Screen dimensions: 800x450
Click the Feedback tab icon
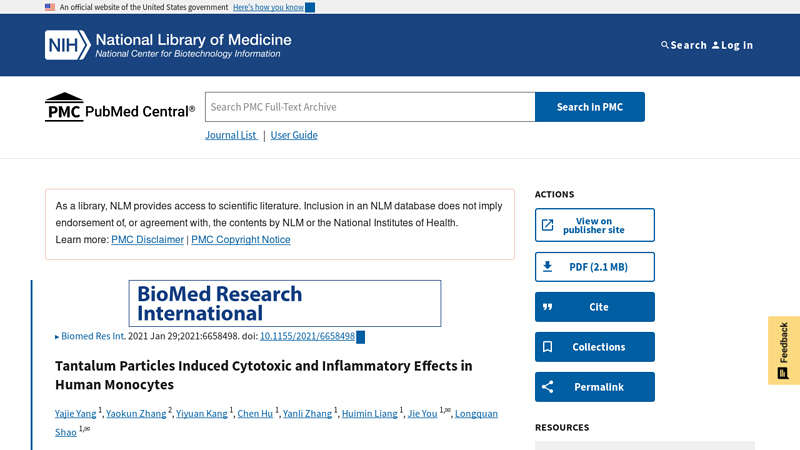[x=783, y=373]
